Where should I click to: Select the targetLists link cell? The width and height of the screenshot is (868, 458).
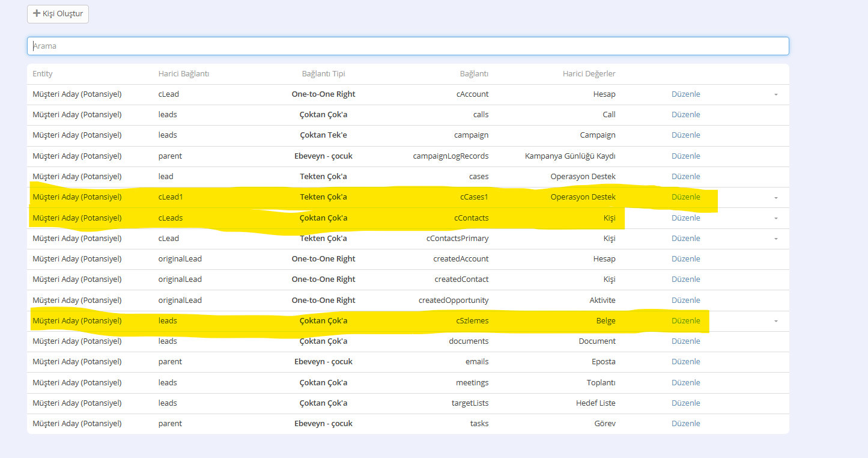[x=470, y=403]
